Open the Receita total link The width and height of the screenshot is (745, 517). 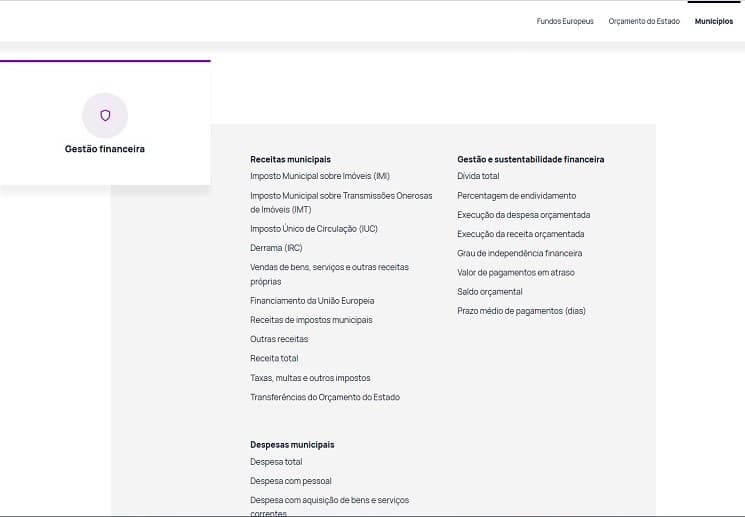(274, 358)
